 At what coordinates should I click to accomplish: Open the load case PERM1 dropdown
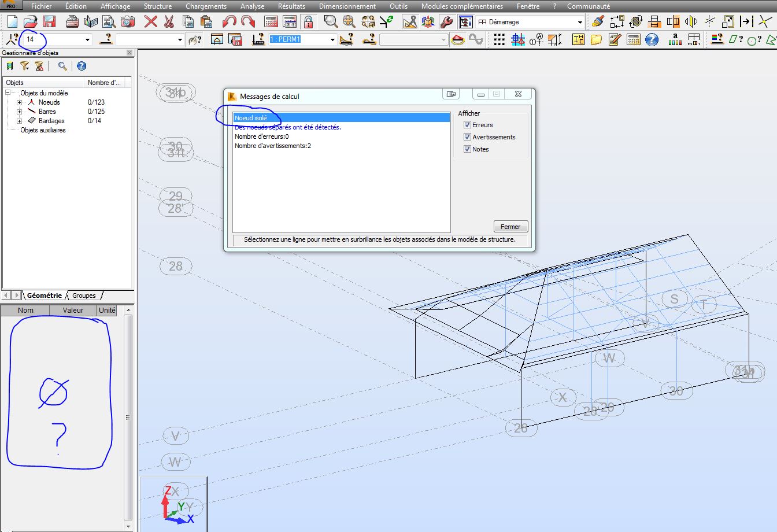click(x=332, y=39)
